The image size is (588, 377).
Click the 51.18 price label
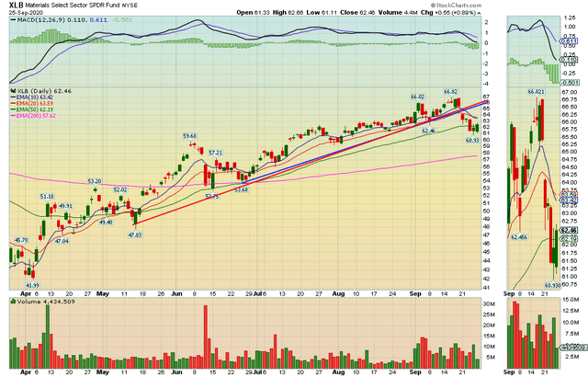47,197
